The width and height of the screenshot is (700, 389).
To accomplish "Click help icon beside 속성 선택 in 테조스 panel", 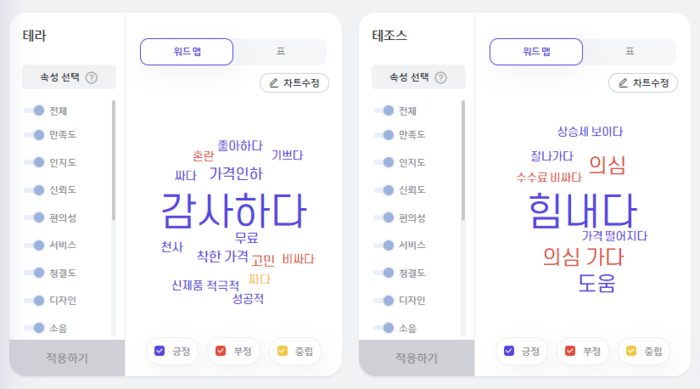I will pos(441,78).
